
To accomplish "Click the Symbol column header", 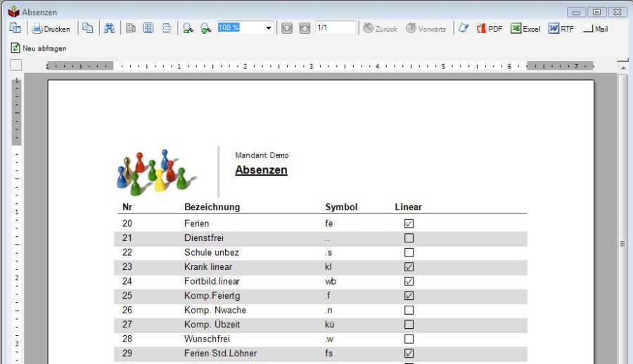I will (341, 207).
